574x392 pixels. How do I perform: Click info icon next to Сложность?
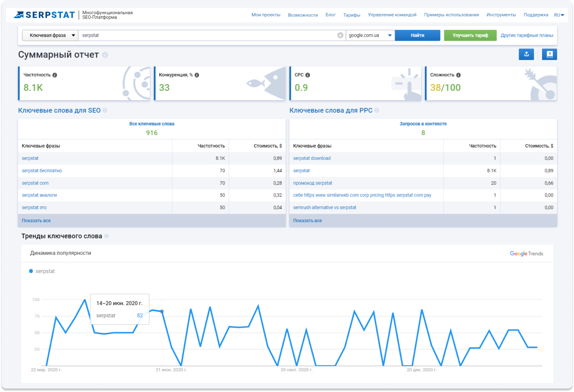pyautogui.click(x=459, y=75)
